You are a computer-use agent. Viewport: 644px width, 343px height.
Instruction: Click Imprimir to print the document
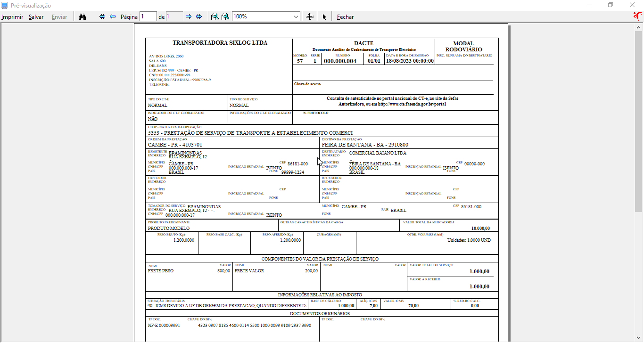click(12, 17)
